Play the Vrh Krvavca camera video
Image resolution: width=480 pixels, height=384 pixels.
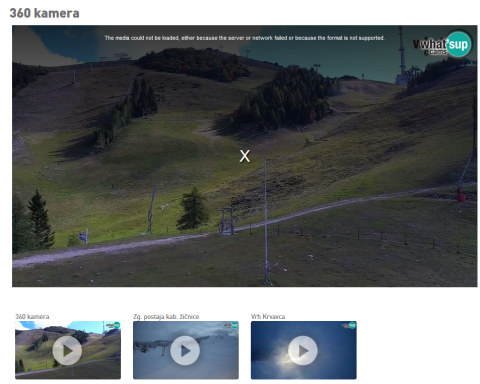[x=303, y=350]
